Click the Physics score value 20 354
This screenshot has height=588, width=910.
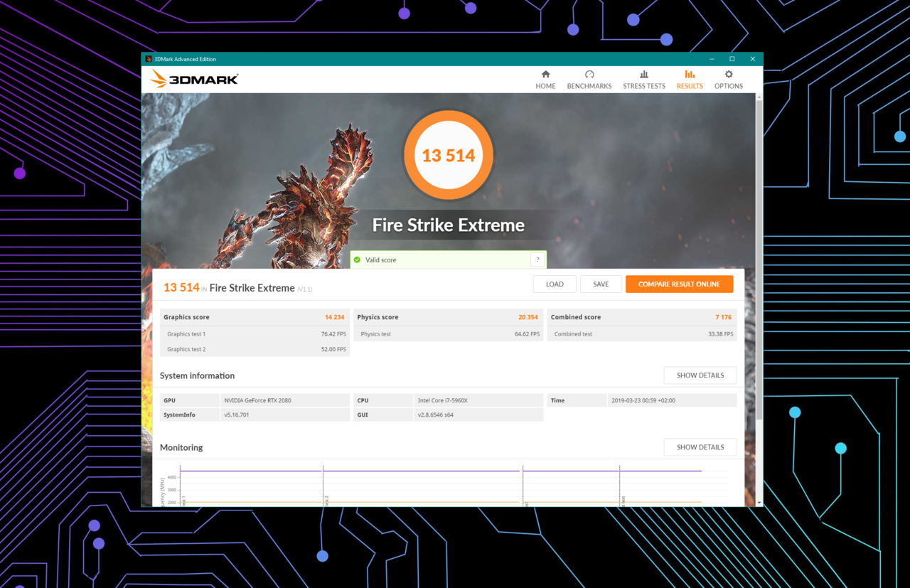click(x=528, y=317)
